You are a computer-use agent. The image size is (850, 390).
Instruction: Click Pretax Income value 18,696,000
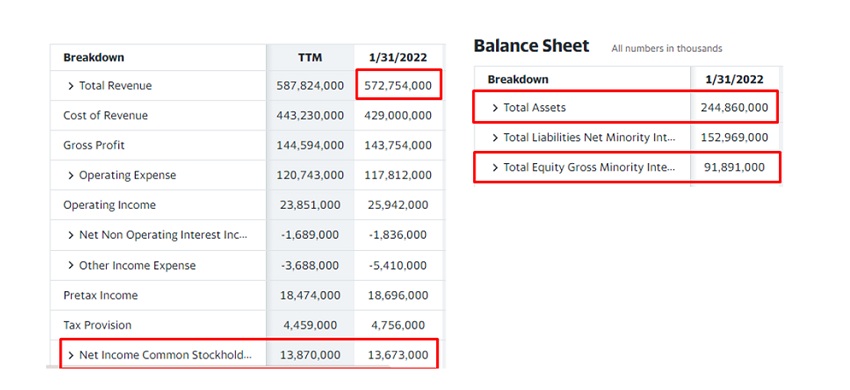pyautogui.click(x=399, y=295)
